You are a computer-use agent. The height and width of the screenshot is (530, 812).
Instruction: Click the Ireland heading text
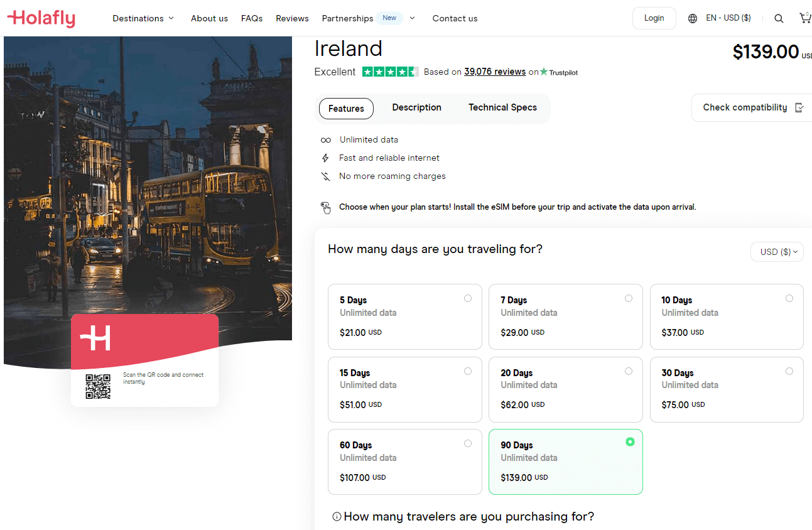[x=349, y=49]
